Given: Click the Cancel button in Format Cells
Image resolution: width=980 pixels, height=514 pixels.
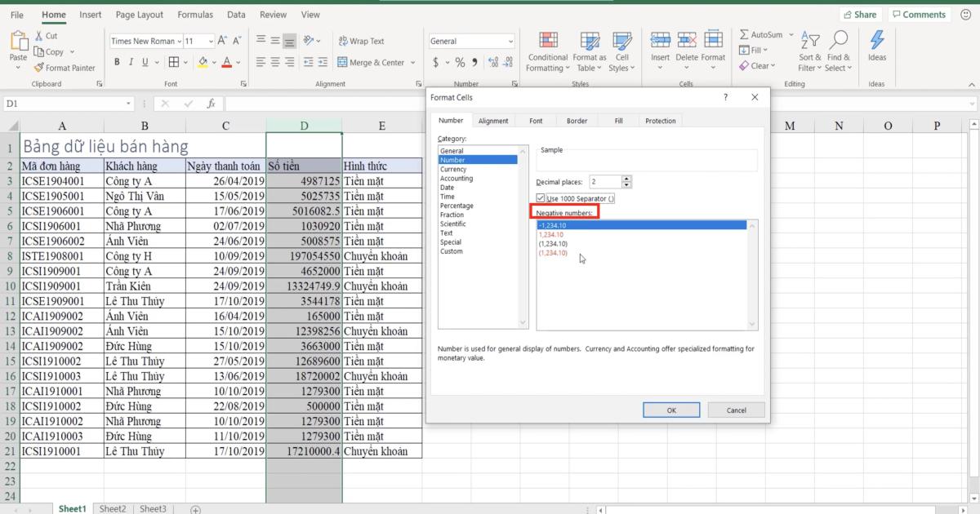Looking at the screenshot, I should pos(736,410).
